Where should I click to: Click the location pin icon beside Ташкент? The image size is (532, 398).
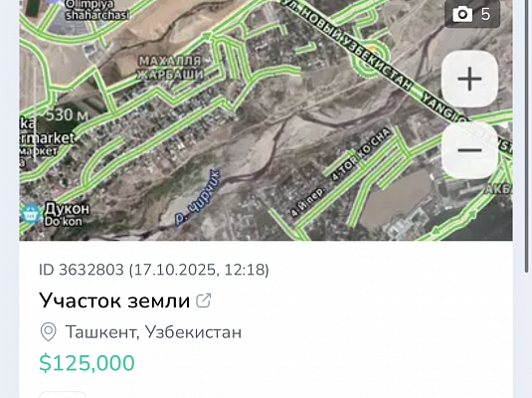coord(48,331)
